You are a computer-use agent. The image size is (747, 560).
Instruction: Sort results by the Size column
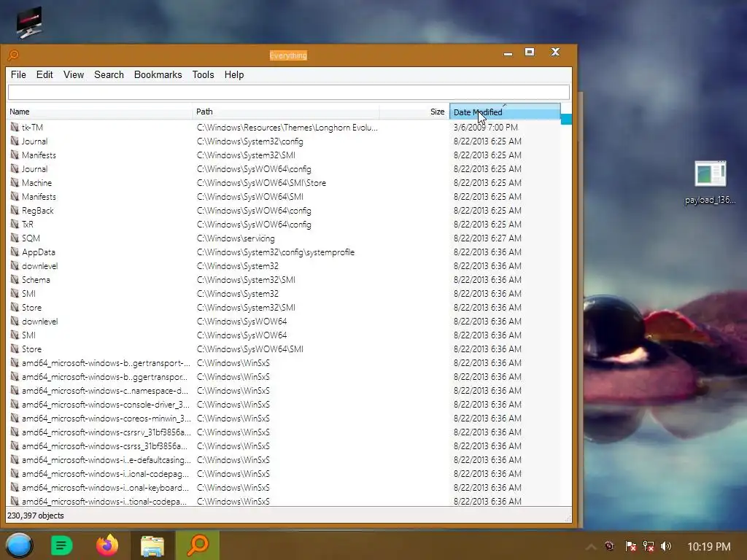click(x=414, y=112)
